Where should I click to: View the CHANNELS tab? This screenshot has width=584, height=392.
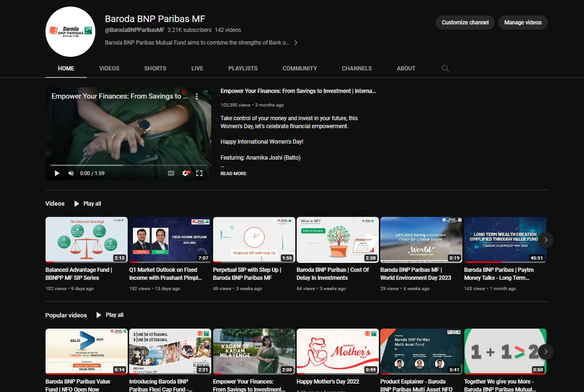(357, 69)
